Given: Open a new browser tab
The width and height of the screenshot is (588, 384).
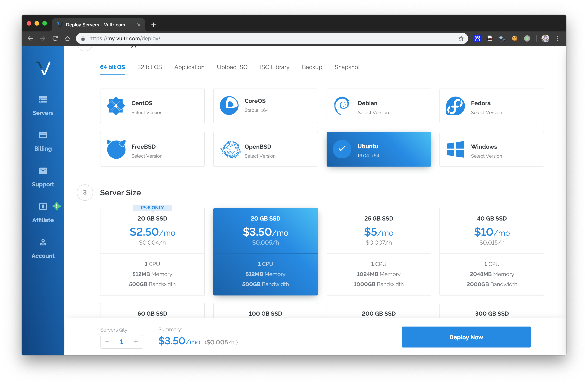Looking at the screenshot, I should (x=153, y=25).
